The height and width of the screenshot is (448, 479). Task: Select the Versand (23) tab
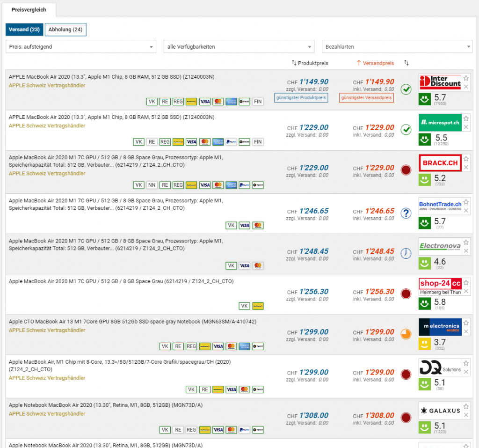click(x=24, y=29)
